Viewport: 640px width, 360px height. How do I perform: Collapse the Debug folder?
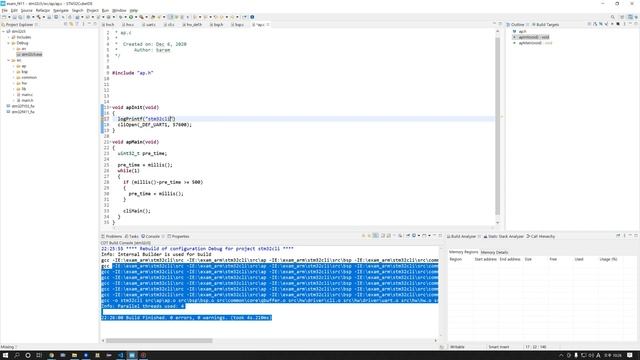(x=9, y=43)
